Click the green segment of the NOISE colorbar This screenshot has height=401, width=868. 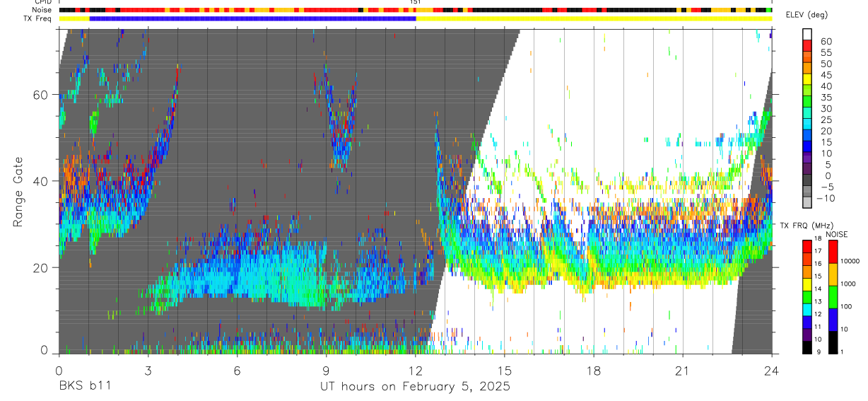833,297
